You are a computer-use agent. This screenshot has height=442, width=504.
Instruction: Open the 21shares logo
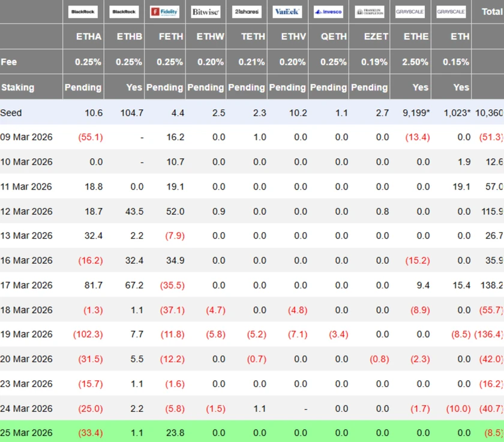[x=247, y=12]
